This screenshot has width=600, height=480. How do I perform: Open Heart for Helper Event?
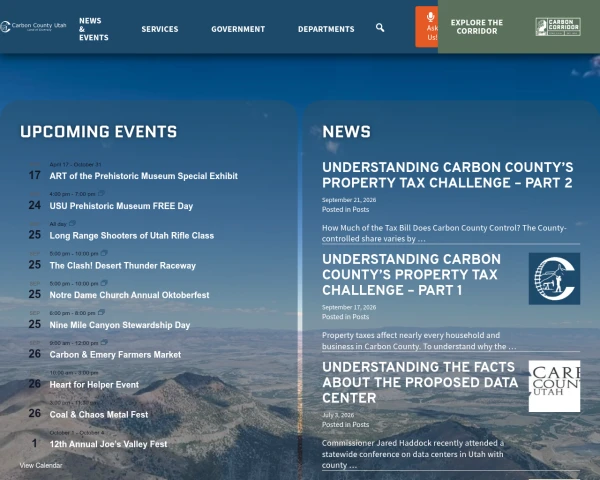(94, 385)
